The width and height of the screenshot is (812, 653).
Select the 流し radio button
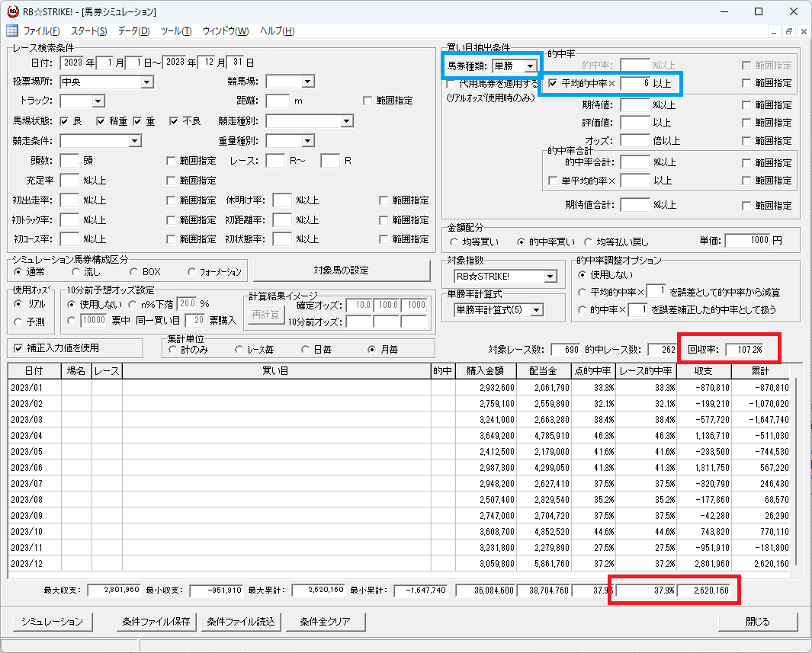(75, 272)
